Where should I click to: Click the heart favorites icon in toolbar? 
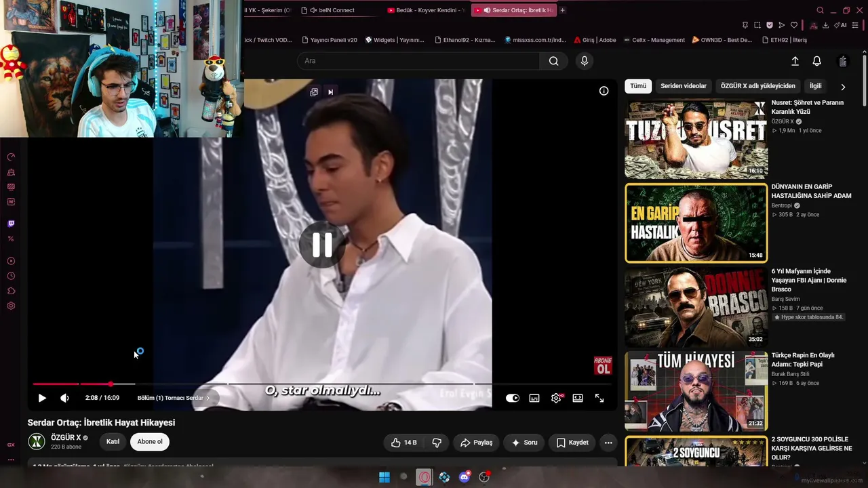(794, 25)
